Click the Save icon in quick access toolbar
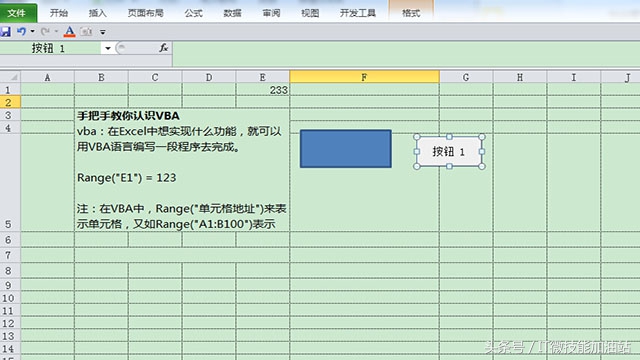 pyautogui.click(x=5, y=31)
